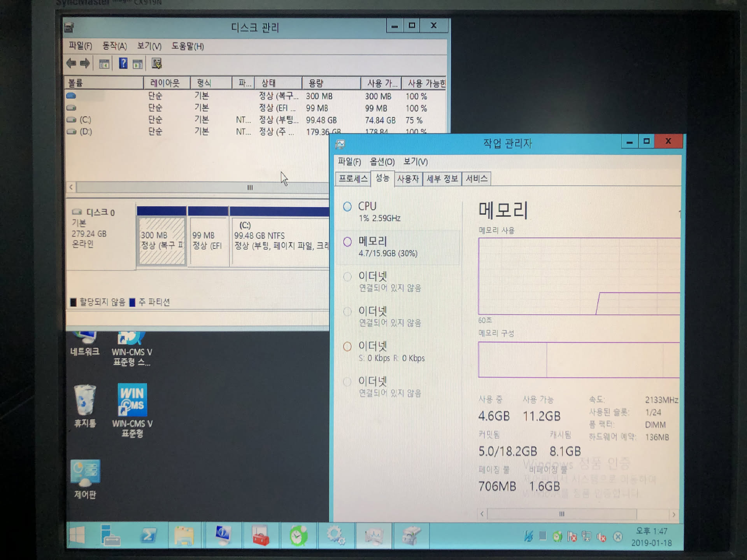Open 옵션(O) menu in Task Manager
747x560 pixels.
(382, 162)
